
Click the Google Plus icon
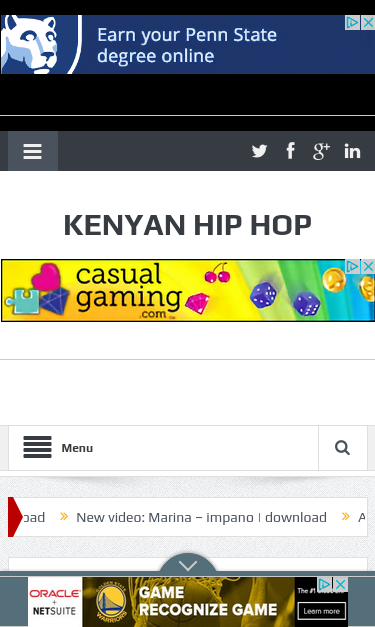click(321, 151)
